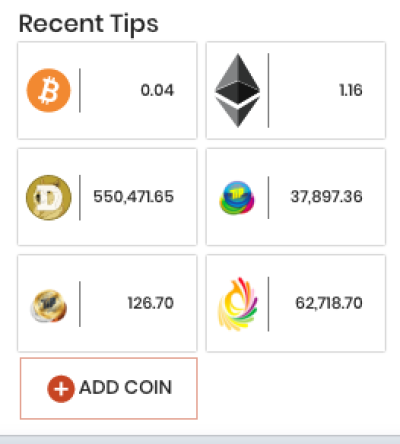Click the gold TIP coin icon

click(x=49, y=305)
